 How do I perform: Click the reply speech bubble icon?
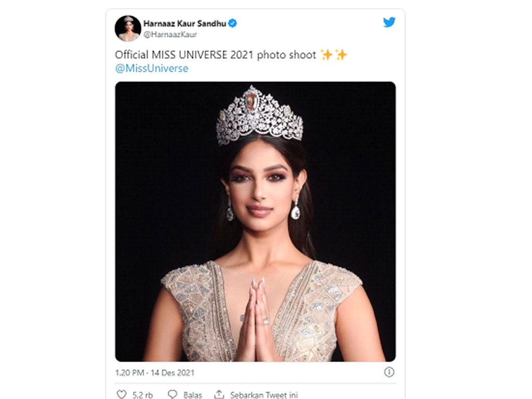[x=172, y=394]
